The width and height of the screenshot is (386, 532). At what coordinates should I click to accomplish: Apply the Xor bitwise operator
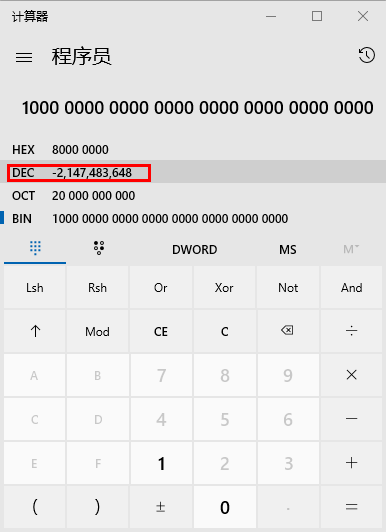(x=225, y=287)
